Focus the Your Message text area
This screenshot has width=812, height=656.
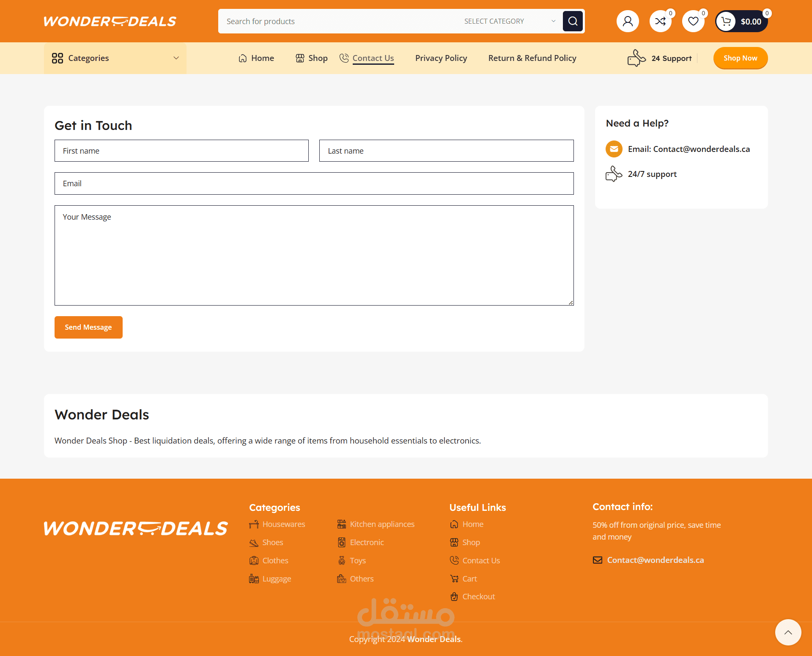(314, 255)
